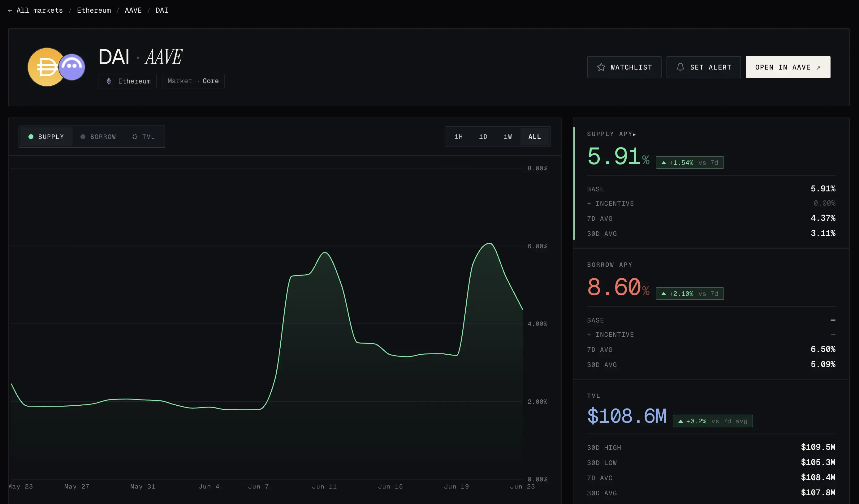Switch chart to TVL series
The width and height of the screenshot is (859, 504).
point(144,137)
